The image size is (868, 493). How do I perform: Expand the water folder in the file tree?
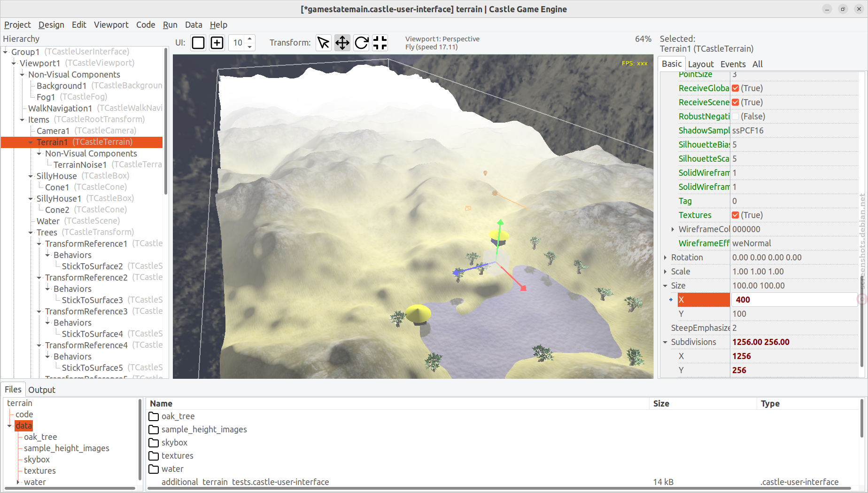coord(18,482)
